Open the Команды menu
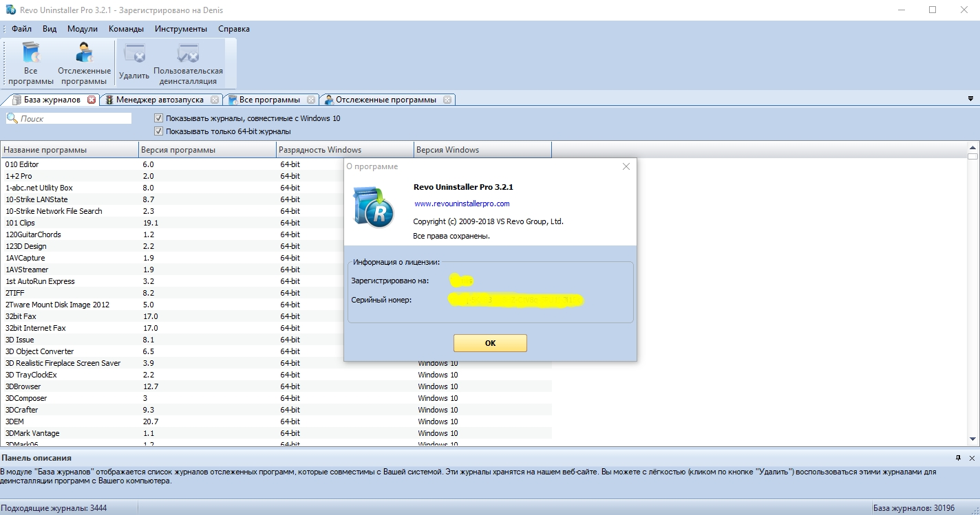This screenshot has width=980, height=515. (126, 29)
